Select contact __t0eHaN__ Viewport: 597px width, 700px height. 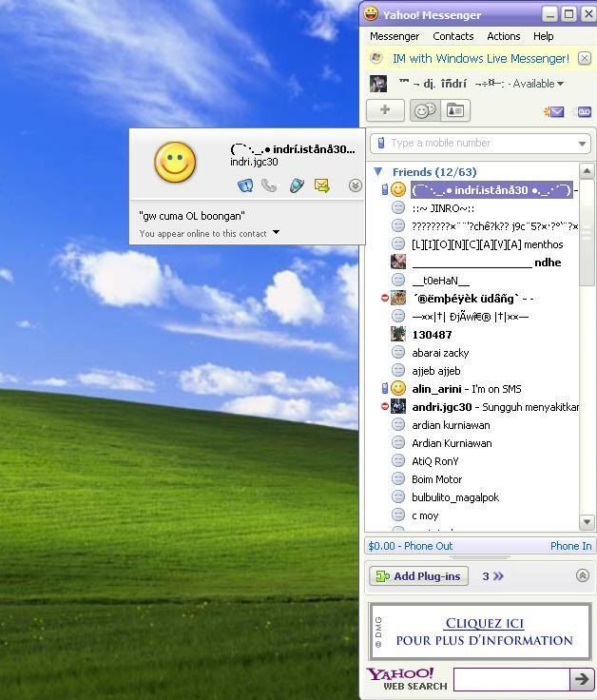[x=441, y=281]
